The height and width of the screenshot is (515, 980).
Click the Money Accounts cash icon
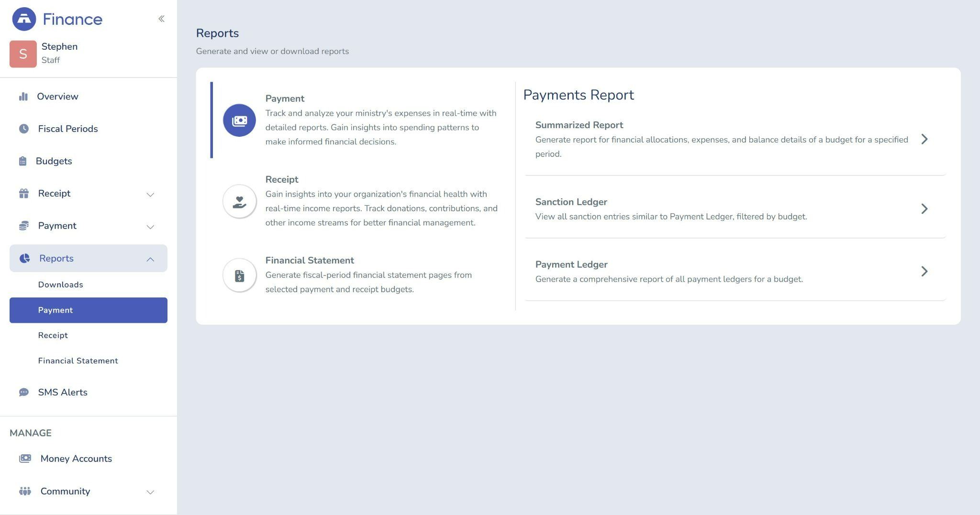[25, 459]
